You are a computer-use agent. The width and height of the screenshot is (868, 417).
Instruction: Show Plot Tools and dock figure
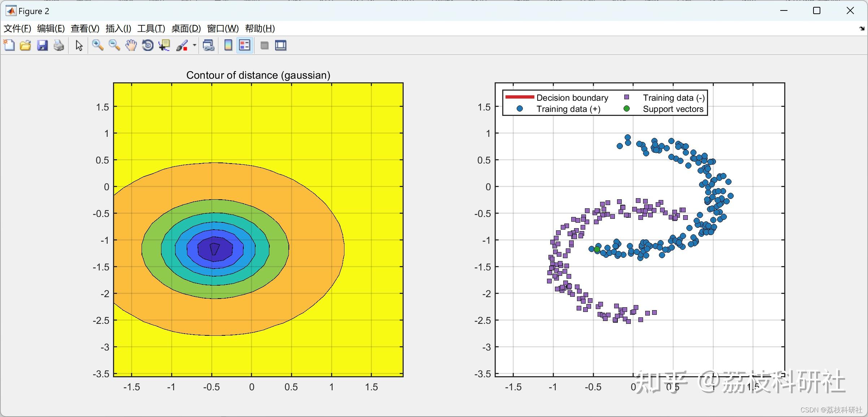click(x=281, y=45)
